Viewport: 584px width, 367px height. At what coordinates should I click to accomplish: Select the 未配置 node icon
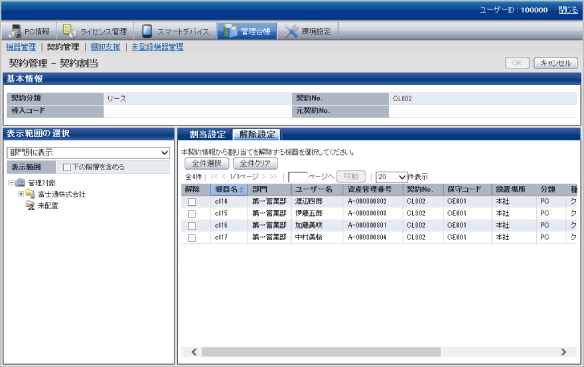point(30,205)
